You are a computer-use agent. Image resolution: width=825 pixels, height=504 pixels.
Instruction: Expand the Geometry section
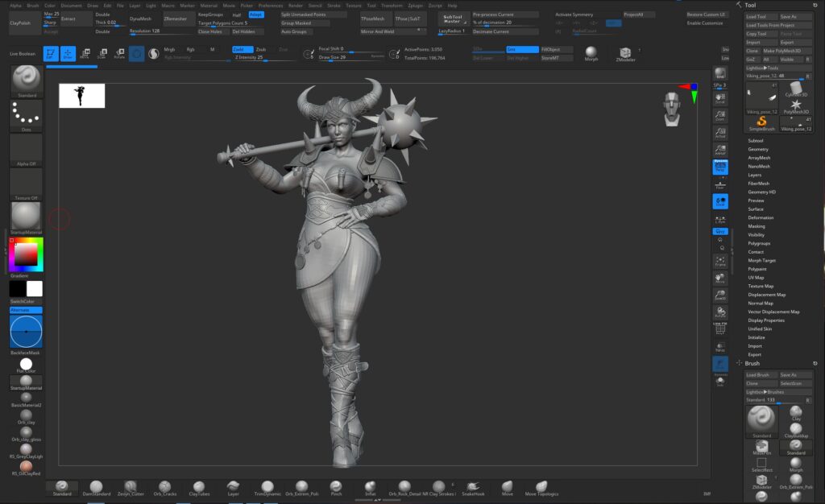(758, 149)
